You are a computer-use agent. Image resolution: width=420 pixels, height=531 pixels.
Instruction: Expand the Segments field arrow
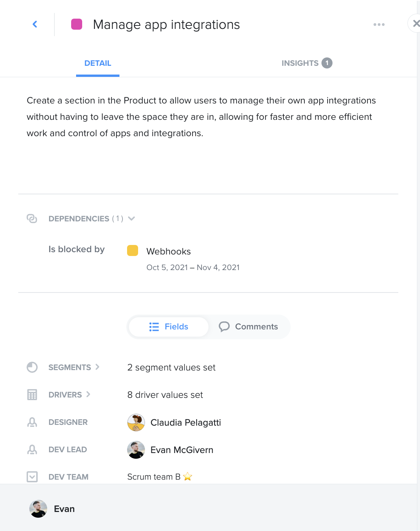tap(97, 367)
